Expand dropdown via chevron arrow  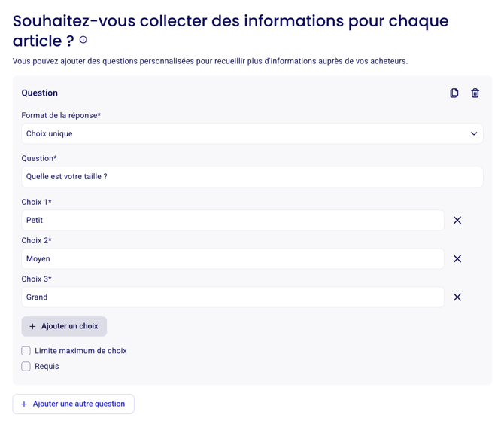474,133
